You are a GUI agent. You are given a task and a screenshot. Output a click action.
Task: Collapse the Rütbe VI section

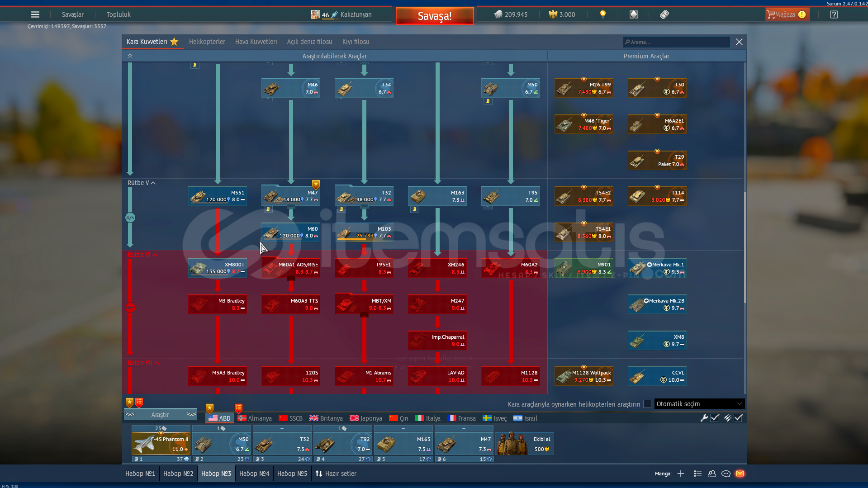(x=142, y=255)
